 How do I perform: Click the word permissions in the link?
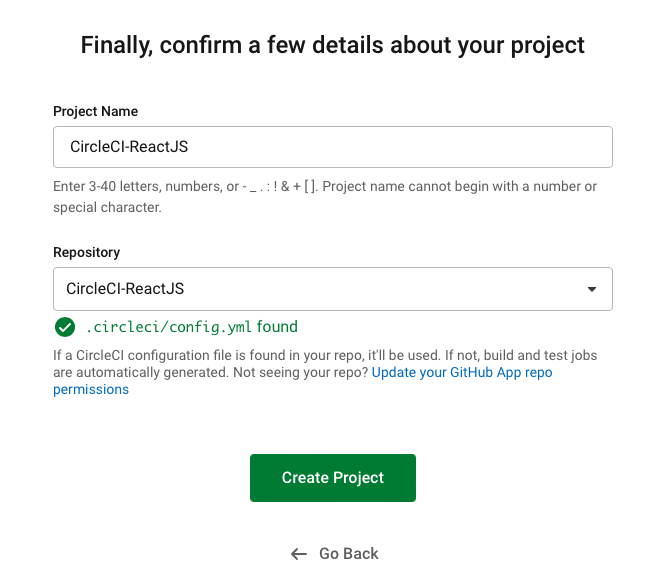tap(91, 390)
